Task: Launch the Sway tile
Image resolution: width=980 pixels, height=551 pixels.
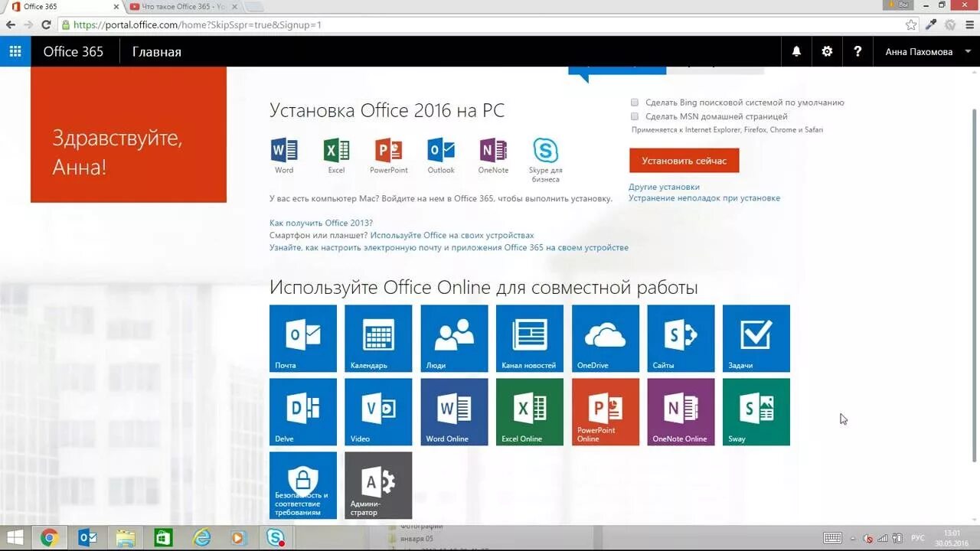Action: (756, 412)
